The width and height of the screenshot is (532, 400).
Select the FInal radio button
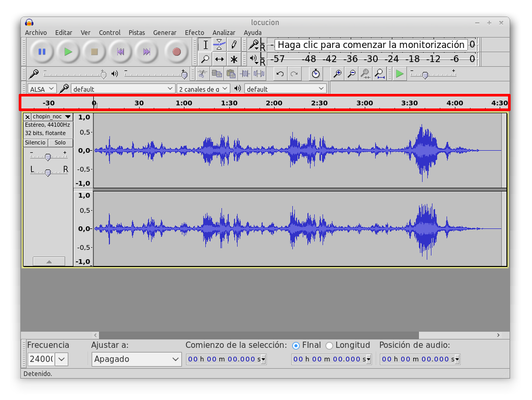[x=296, y=346]
